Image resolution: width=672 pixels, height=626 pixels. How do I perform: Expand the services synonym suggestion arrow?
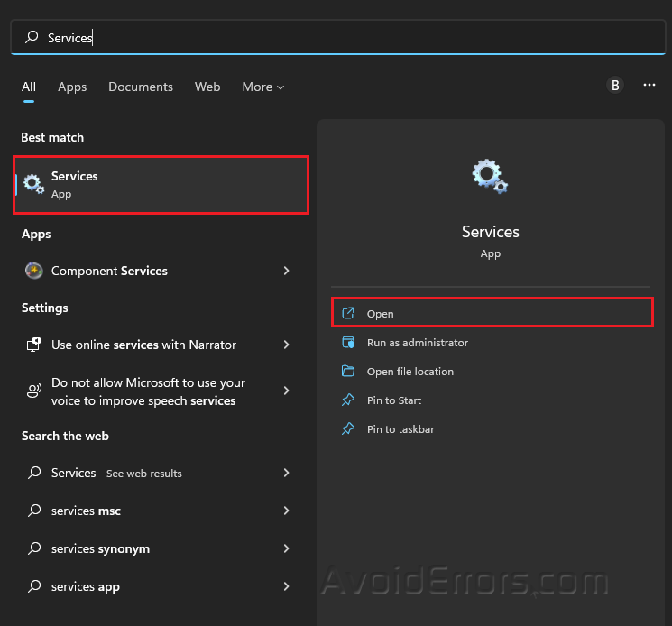(x=287, y=548)
